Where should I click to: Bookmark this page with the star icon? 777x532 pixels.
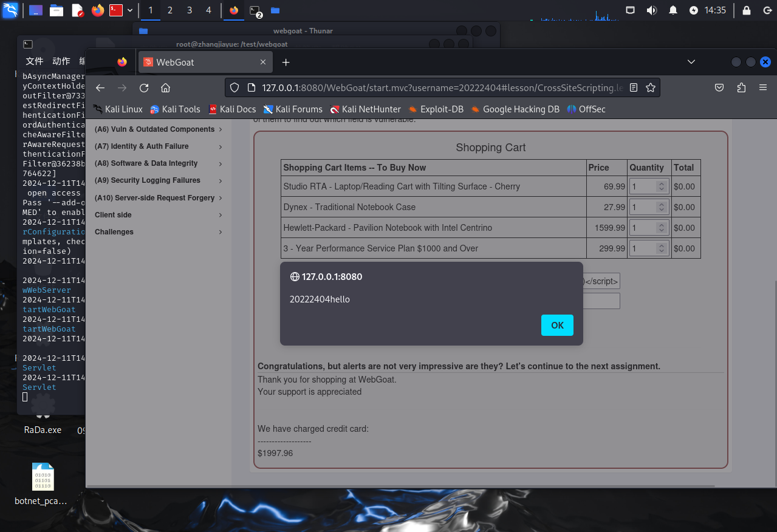tap(651, 87)
